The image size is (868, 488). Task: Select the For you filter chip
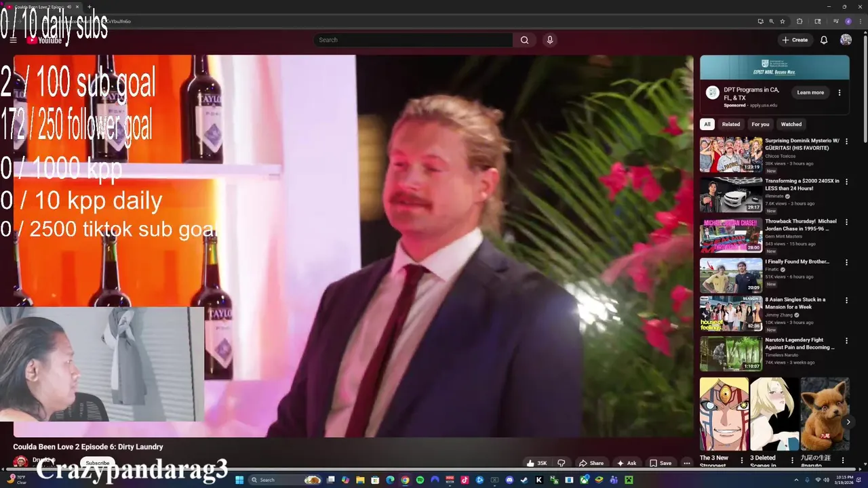pyautogui.click(x=760, y=124)
